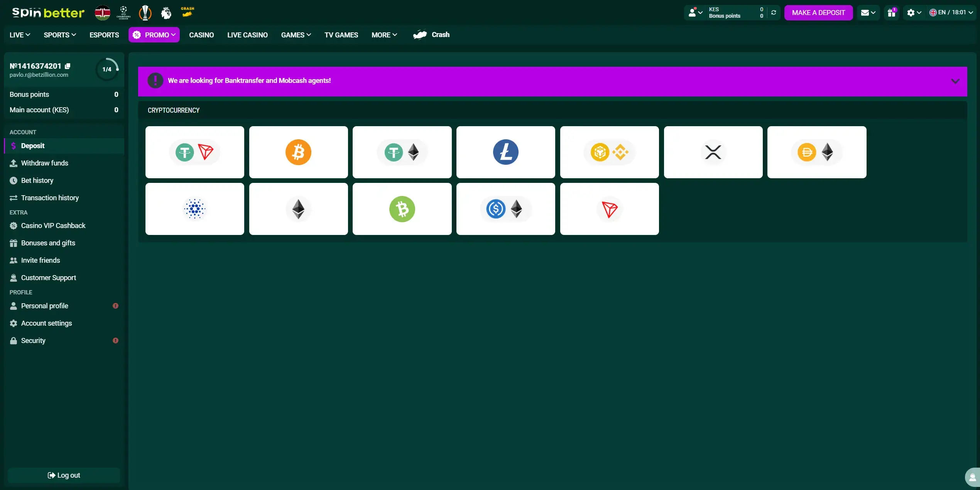Open Transaction history in the sidebar
Image resolution: width=980 pixels, height=490 pixels.
50,198
